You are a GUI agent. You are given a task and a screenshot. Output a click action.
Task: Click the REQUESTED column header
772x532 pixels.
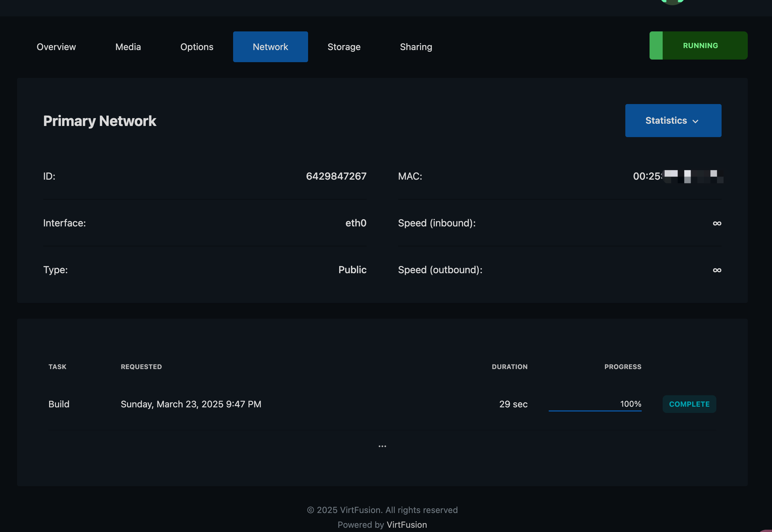click(x=141, y=367)
